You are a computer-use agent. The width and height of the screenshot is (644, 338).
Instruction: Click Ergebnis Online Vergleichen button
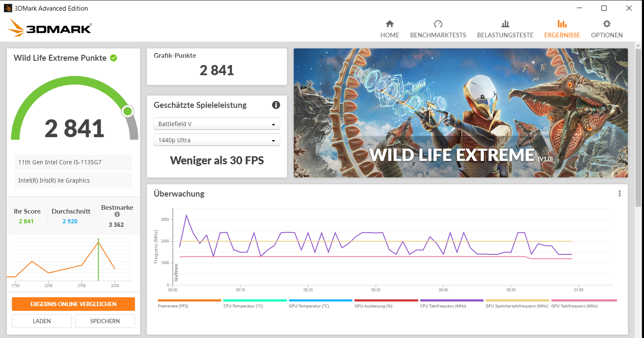tap(73, 304)
